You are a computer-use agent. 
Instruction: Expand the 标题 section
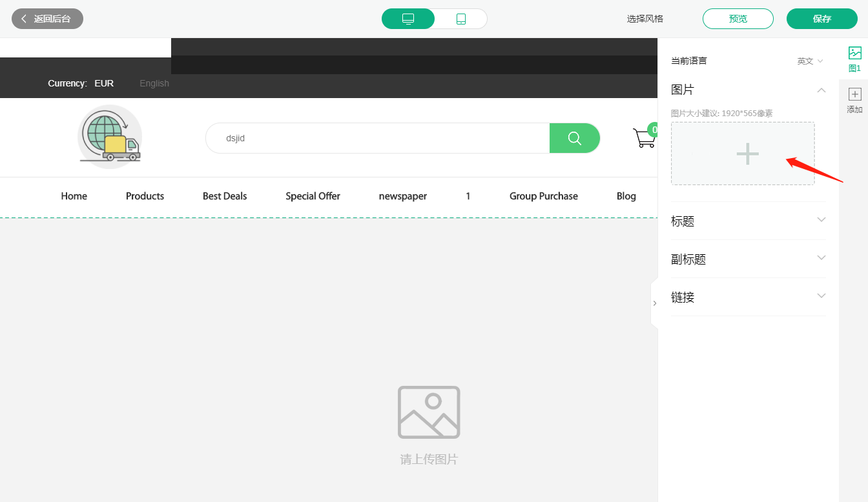(x=749, y=221)
